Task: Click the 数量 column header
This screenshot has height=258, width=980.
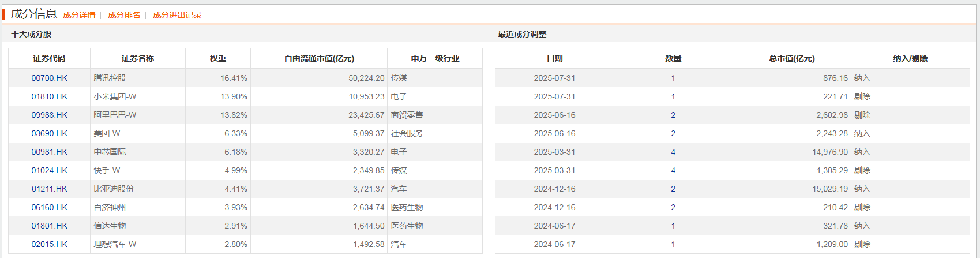Action: click(673, 58)
